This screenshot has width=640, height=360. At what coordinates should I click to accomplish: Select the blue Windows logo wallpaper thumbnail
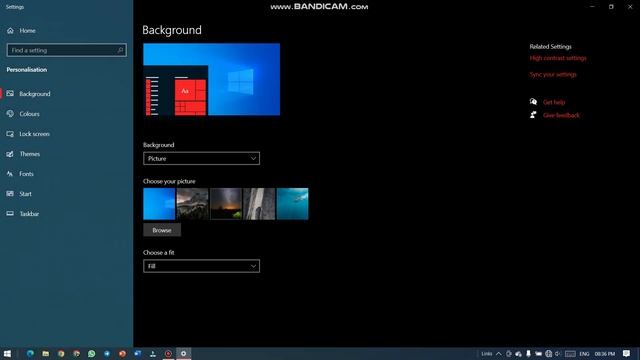click(x=159, y=204)
